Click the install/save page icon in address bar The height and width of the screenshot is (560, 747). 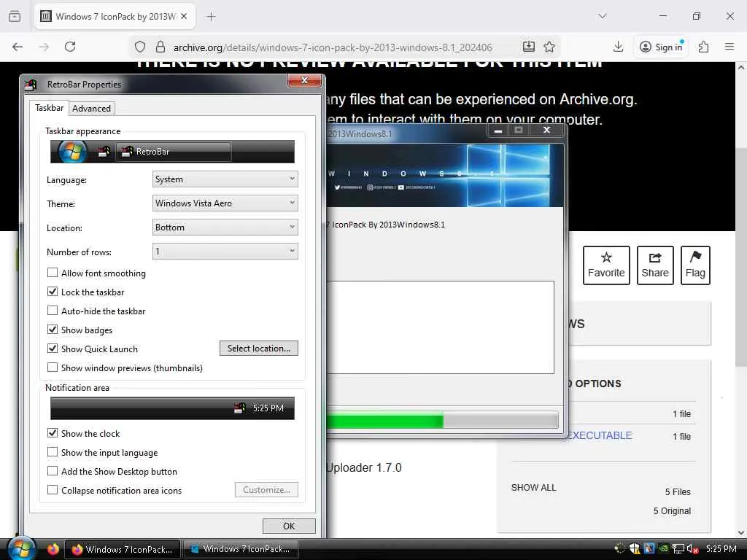529,47
